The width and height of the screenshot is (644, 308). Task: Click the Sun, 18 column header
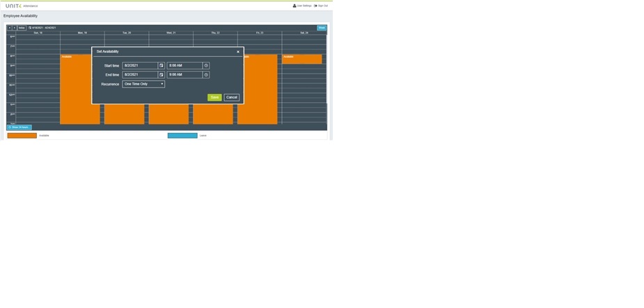click(38, 33)
